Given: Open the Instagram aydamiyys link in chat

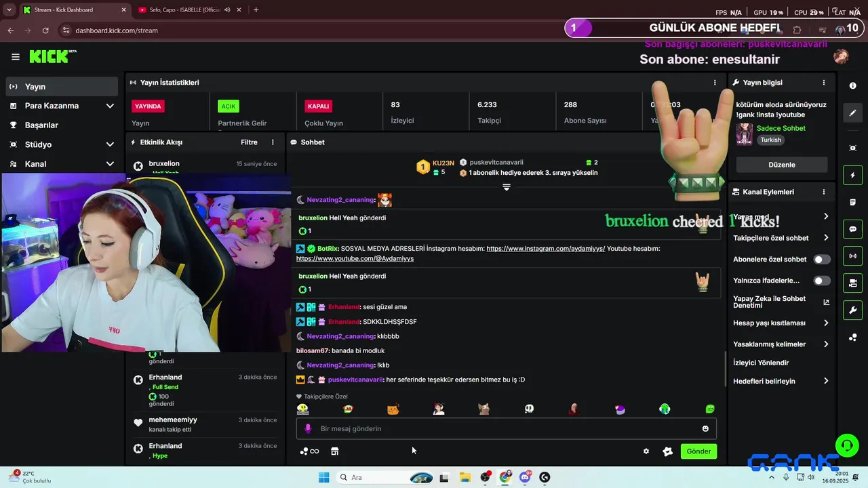Looking at the screenshot, I should [x=545, y=249].
